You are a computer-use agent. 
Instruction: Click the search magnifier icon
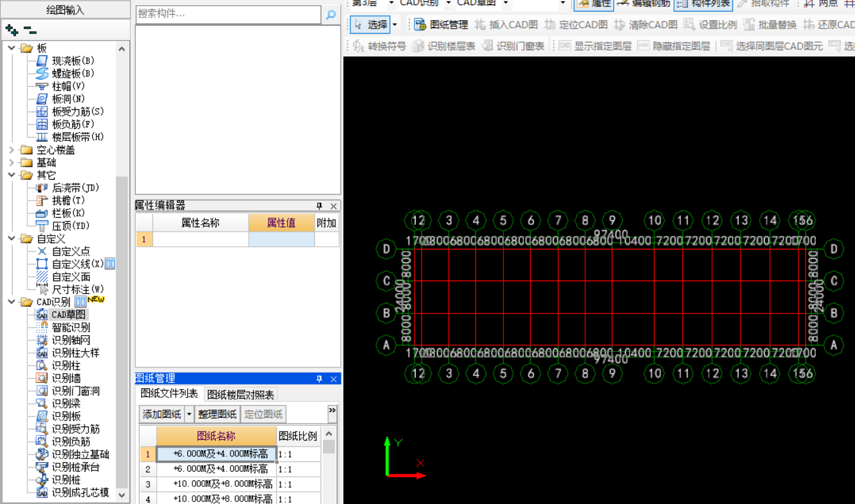[331, 14]
